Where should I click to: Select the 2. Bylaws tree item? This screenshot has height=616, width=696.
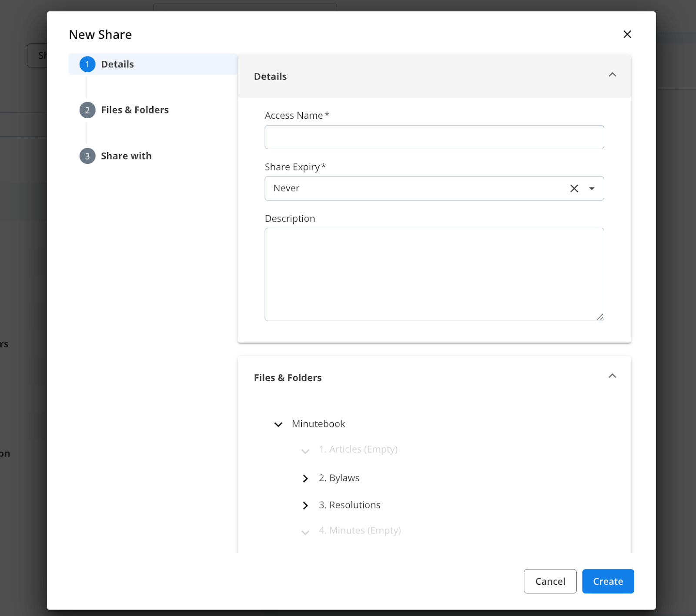(x=339, y=478)
